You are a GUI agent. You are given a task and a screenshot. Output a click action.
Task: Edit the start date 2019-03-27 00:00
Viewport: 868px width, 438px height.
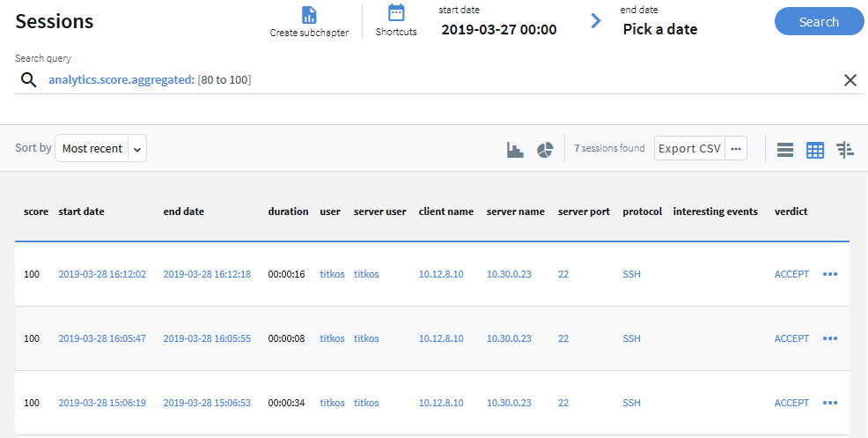click(498, 29)
